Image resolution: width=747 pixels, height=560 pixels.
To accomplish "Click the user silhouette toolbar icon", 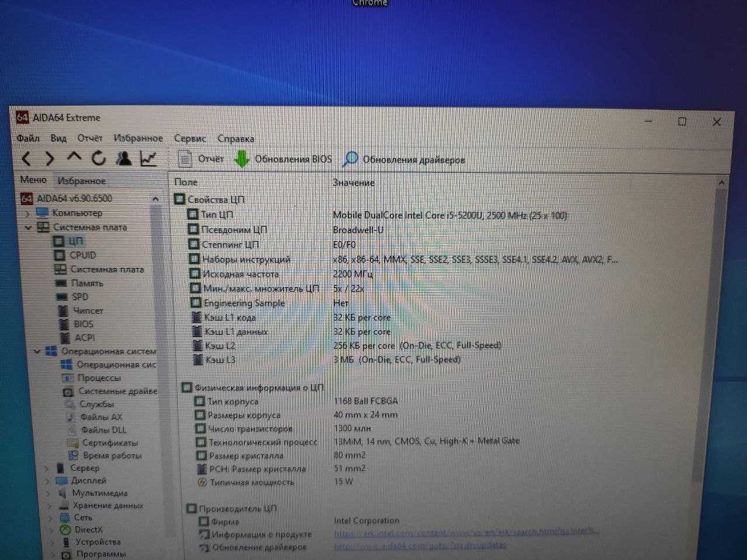I will (x=123, y=157).
